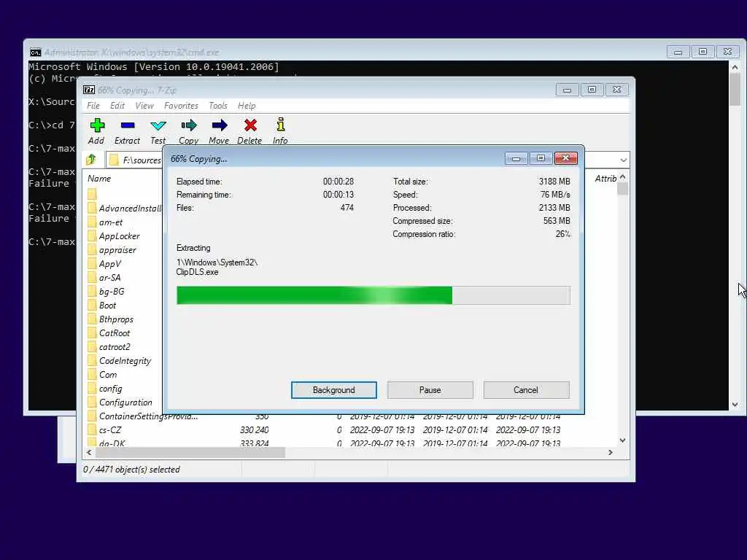747x560 pixels.
Task: Select the bg-BG folder
Action: [112, 292]
